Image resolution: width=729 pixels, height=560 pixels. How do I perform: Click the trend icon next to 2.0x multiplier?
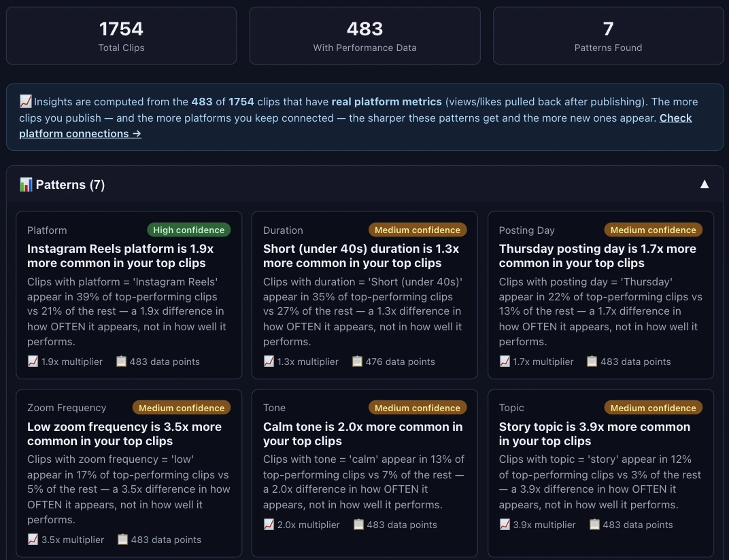[269, 524]
